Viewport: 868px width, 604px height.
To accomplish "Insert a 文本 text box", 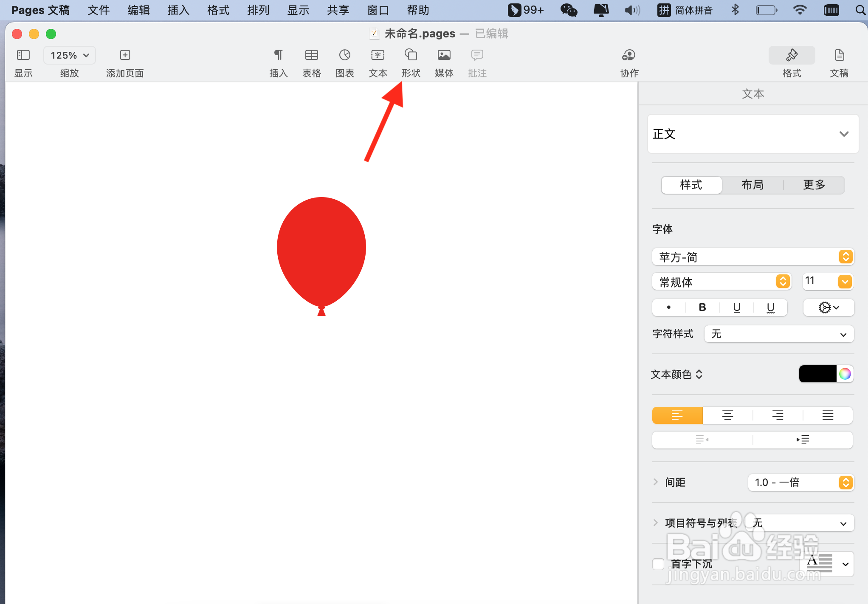I will tap(378, 55).
